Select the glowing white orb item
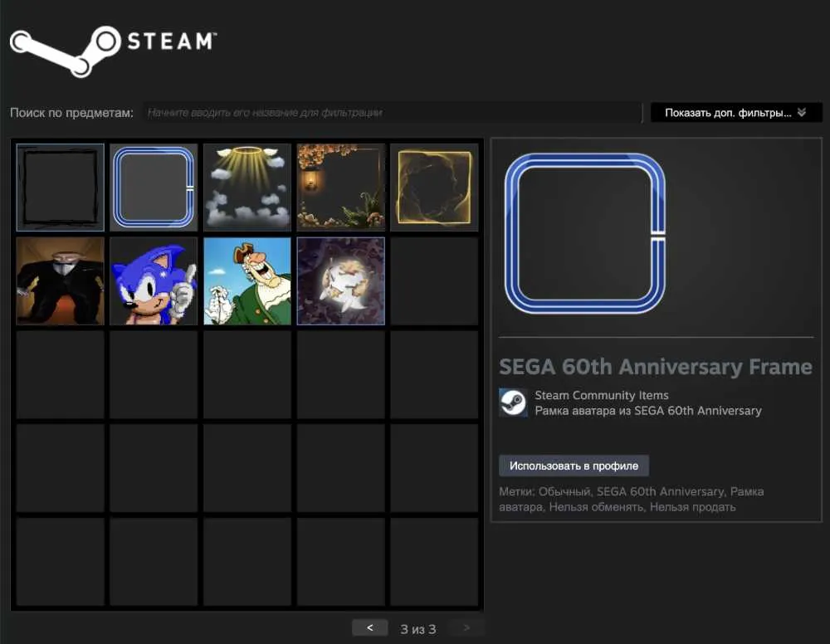The height and width of the screenshot is (644, 830). coord(341,281)
